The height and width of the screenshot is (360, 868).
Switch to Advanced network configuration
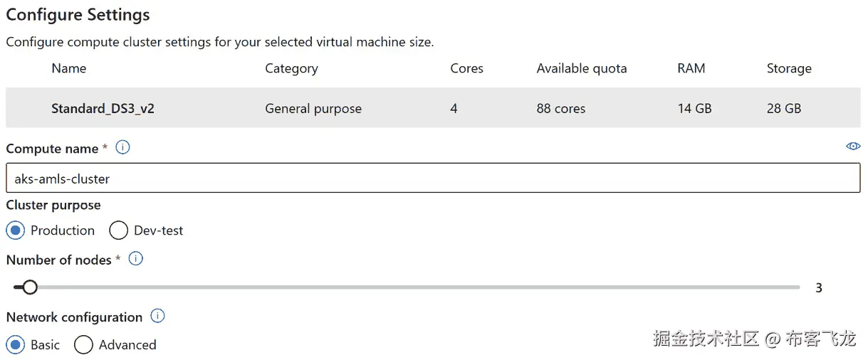click(x=83, y=345)
